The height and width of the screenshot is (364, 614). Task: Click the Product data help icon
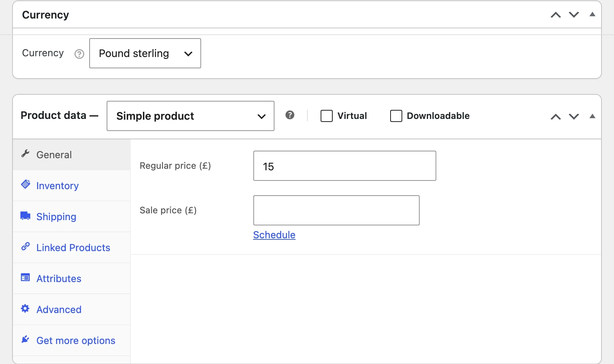point(290,115)
